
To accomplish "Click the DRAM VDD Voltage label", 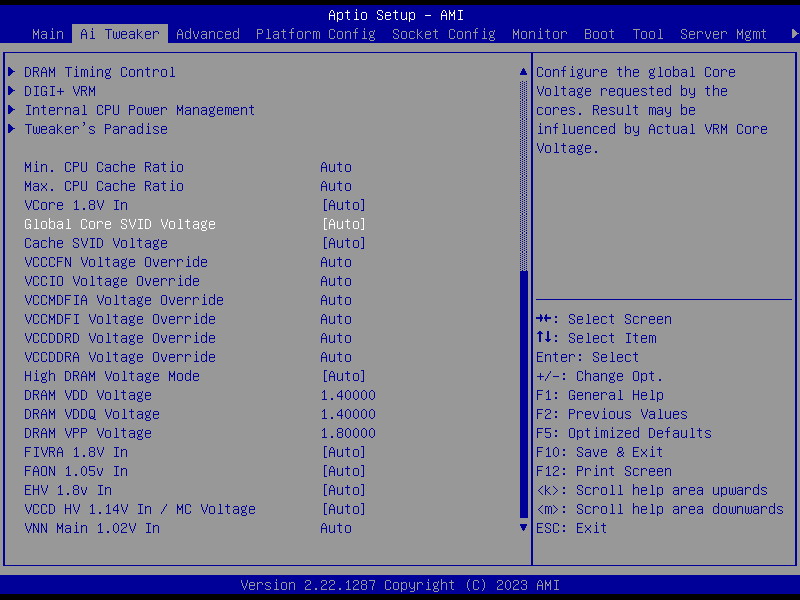I will click(88, 395).
